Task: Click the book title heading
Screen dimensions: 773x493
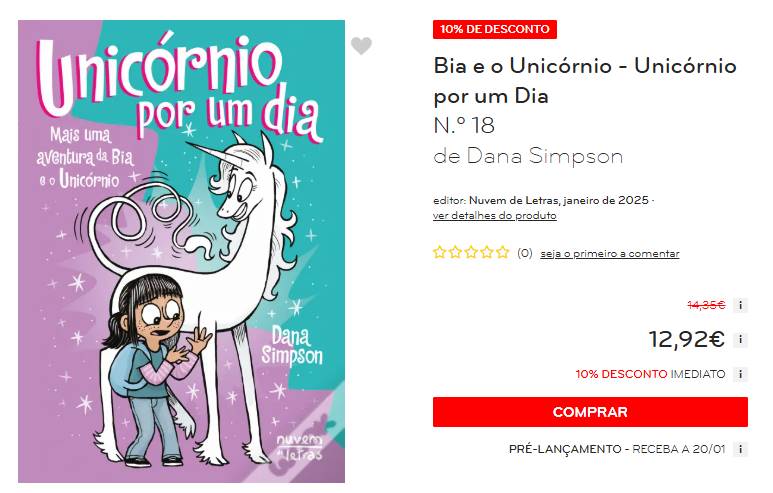Action: pos(585,81)
